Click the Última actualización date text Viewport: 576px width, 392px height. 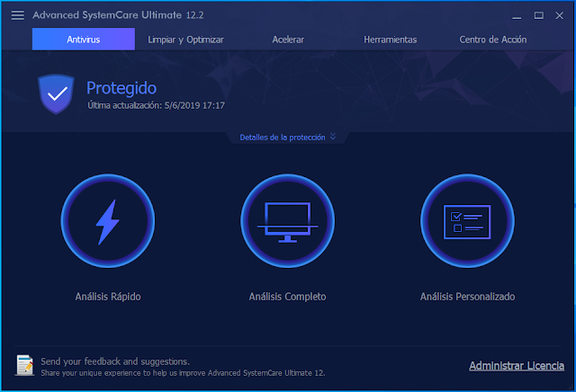pyautogui.click(x=156, y=105)
